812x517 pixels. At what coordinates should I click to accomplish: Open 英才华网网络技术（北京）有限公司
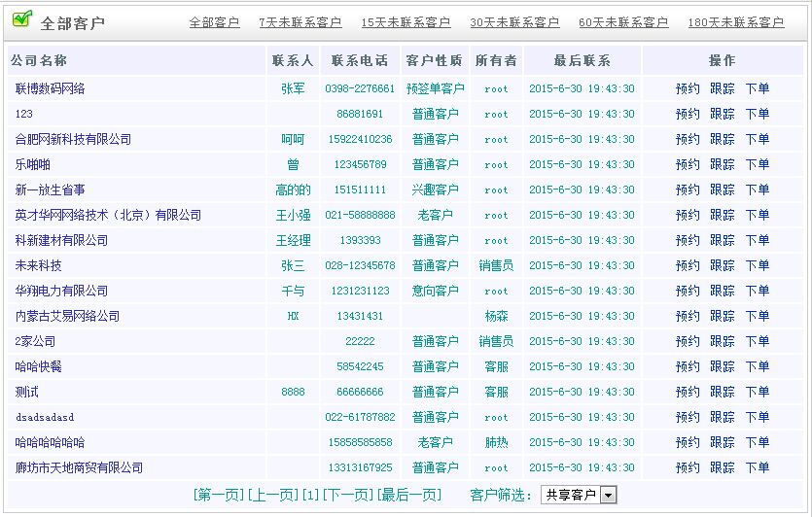pyautogui.click(x=108, y=216)
